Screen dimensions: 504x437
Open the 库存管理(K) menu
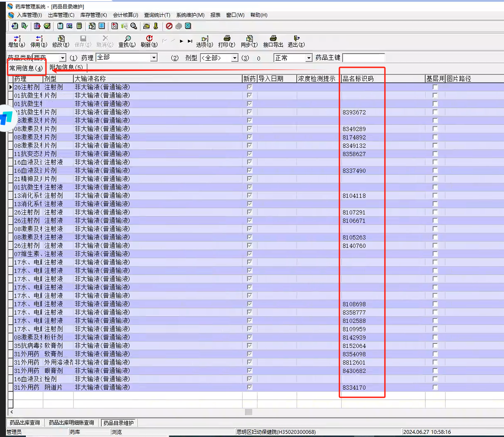93,15
